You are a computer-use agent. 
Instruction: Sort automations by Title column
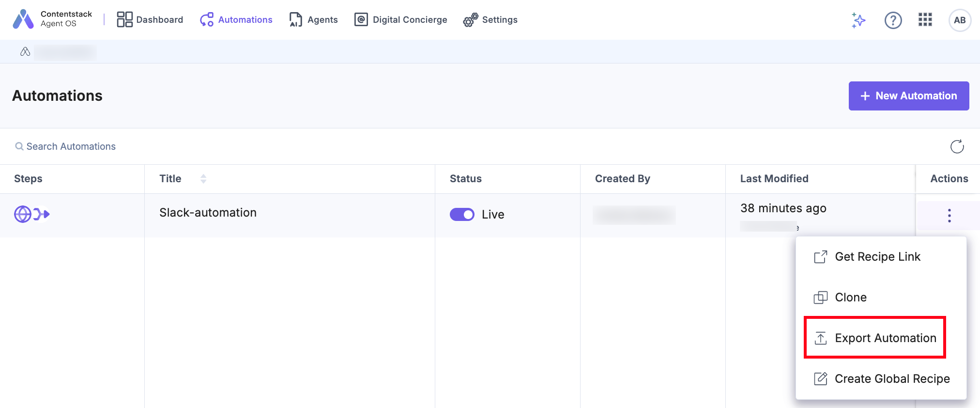click(x=203, y=179)
